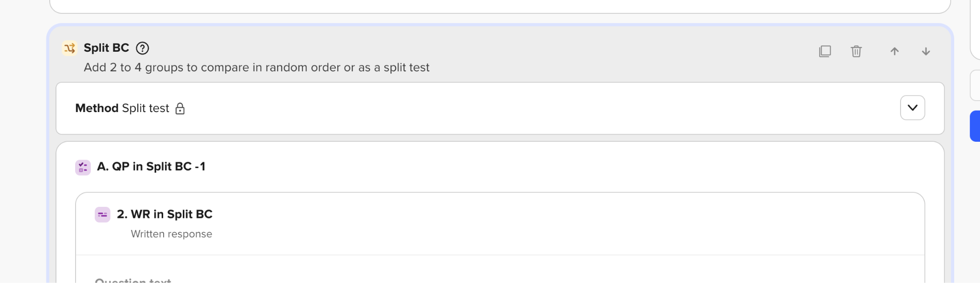Viewport: 980px width, 283px height.
Task: Click the orange Split BC shuffle icon
Action: [x=69, y=48]
